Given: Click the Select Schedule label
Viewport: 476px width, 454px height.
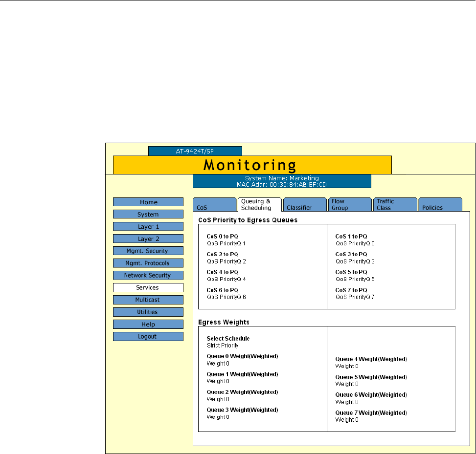Looking at the screenshot, I should click(228, 339).
